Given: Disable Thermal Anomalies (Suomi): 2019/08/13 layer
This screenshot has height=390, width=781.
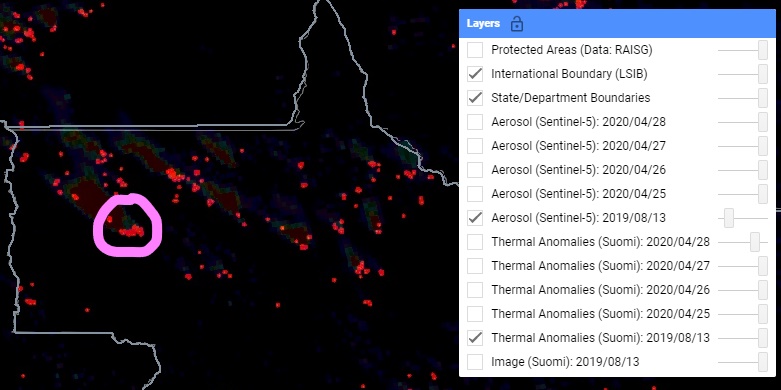Looking at the screenshot, I should pyautogui.click(x=475, y=338).
